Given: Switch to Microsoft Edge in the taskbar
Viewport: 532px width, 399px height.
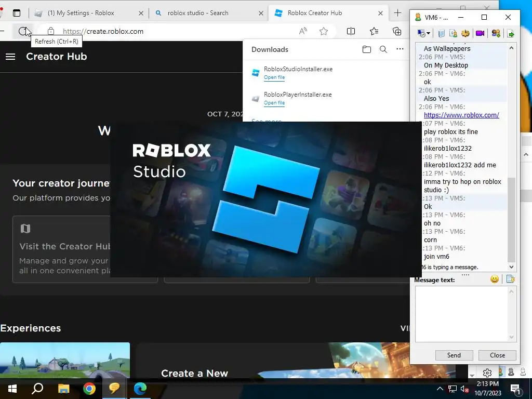Looking at the screenshot, I should [140, 389].
